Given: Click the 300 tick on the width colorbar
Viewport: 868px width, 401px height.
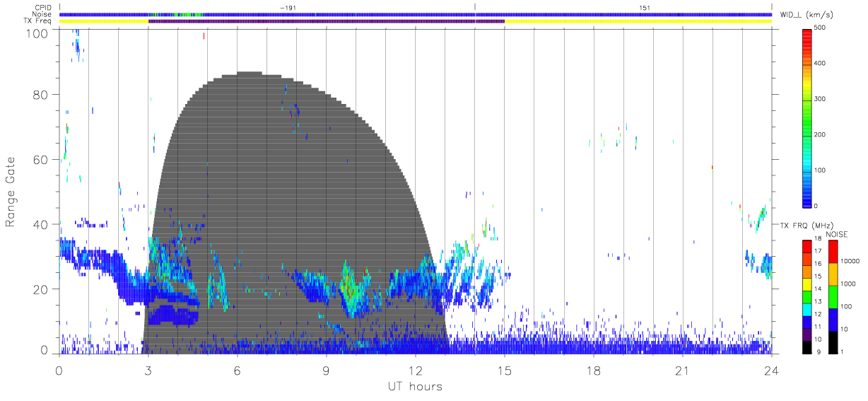Looking at the screenshot, I should coord(821,99).
